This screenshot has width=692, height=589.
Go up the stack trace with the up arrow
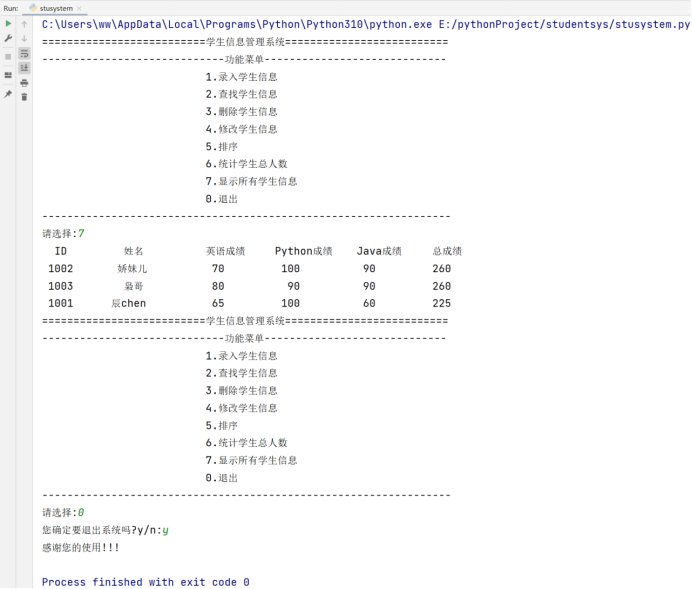pos(24,24)
